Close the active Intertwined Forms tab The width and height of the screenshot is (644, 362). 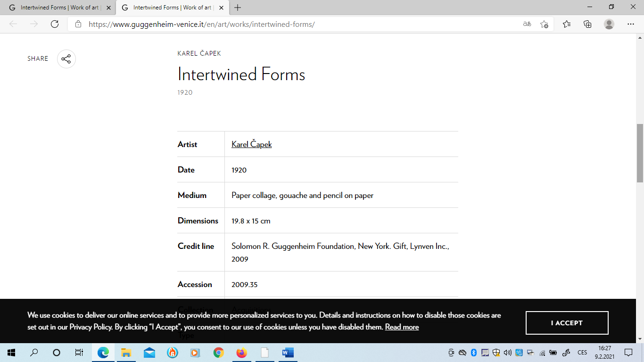point(221,8)
